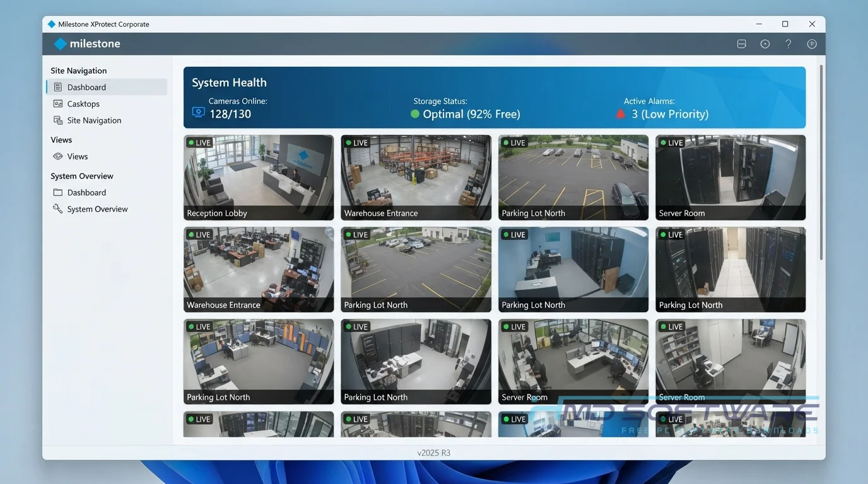
Task: Select Dashboard under Site Navigation
Action: tap(107, 87)
